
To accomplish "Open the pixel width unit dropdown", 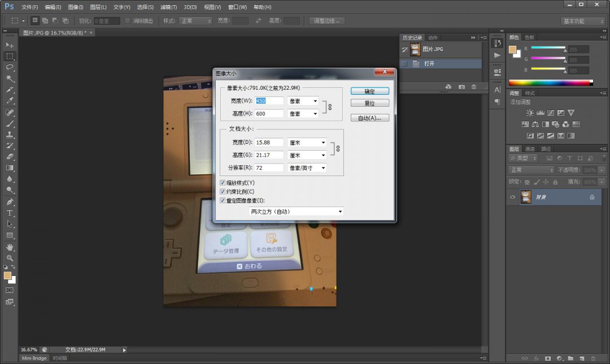I will pos(303,101).
